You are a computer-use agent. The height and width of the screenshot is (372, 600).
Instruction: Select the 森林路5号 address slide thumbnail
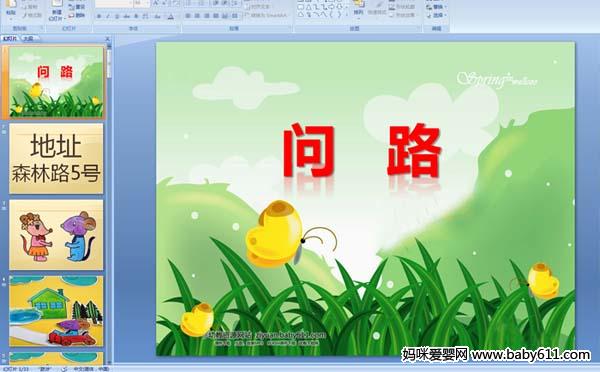[x=56, y=158]
